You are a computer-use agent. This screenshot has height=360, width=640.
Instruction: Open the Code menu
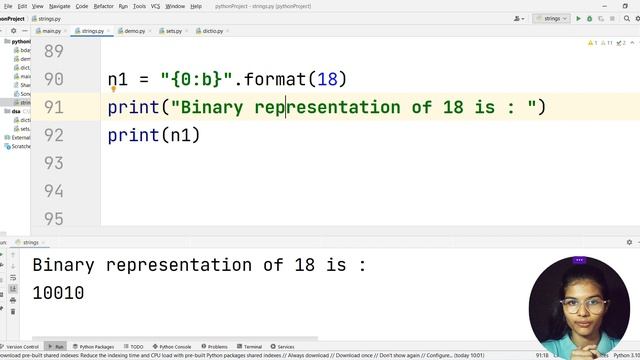[82, 7]
